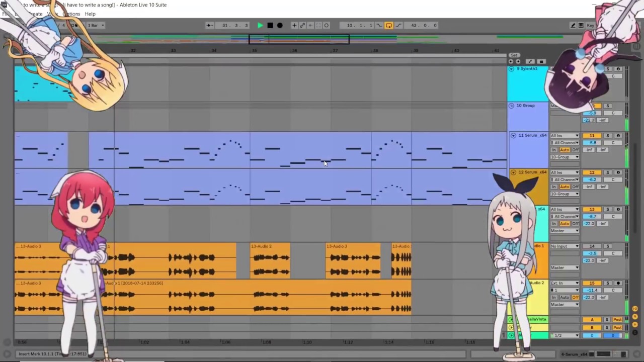Open the master 1/2 output dropdown
Image resolution: width=644 pixels, height=362 pixels.
(x=565, y=335)
